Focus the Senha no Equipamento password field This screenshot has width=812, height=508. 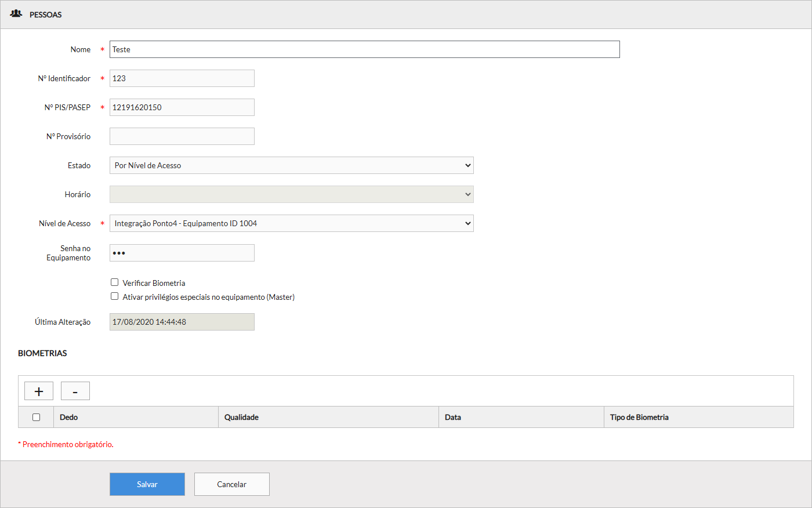pyautogui.click(x=182, y=253)
